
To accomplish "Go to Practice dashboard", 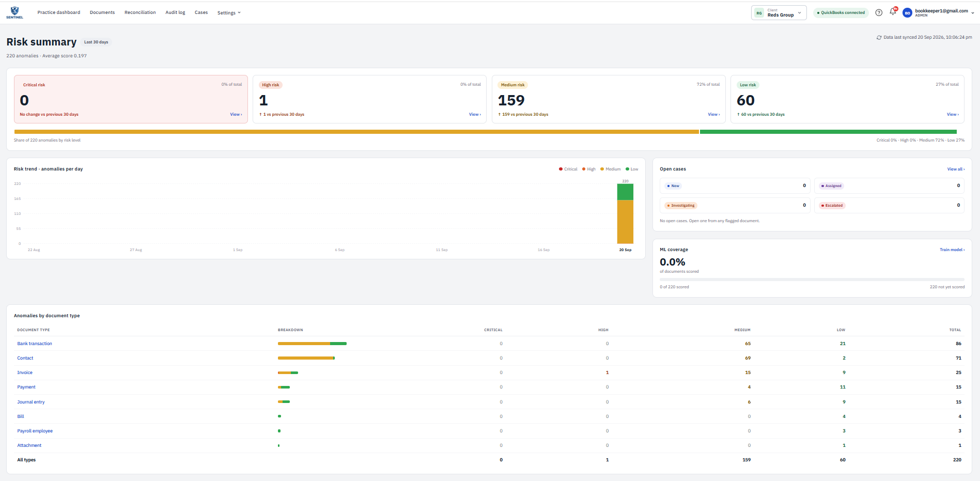I will click(59, 12).
